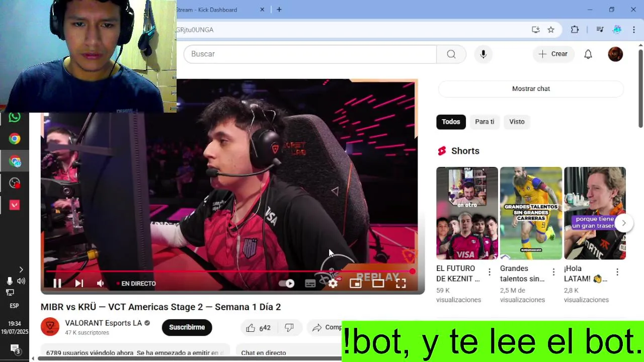Switch to the miniplayer
The height and width of the screenshot is (362, 644).
[x=356, y=284]
